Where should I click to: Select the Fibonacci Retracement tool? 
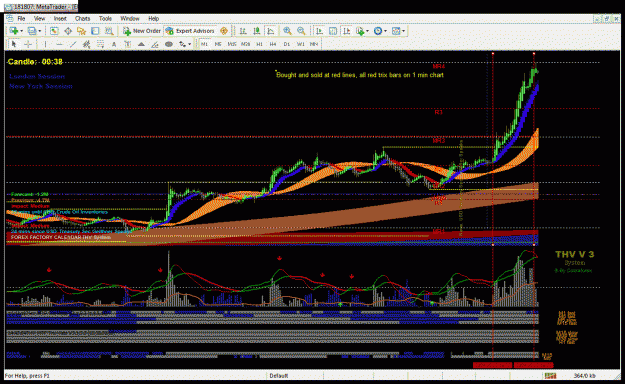pos(100,44)
